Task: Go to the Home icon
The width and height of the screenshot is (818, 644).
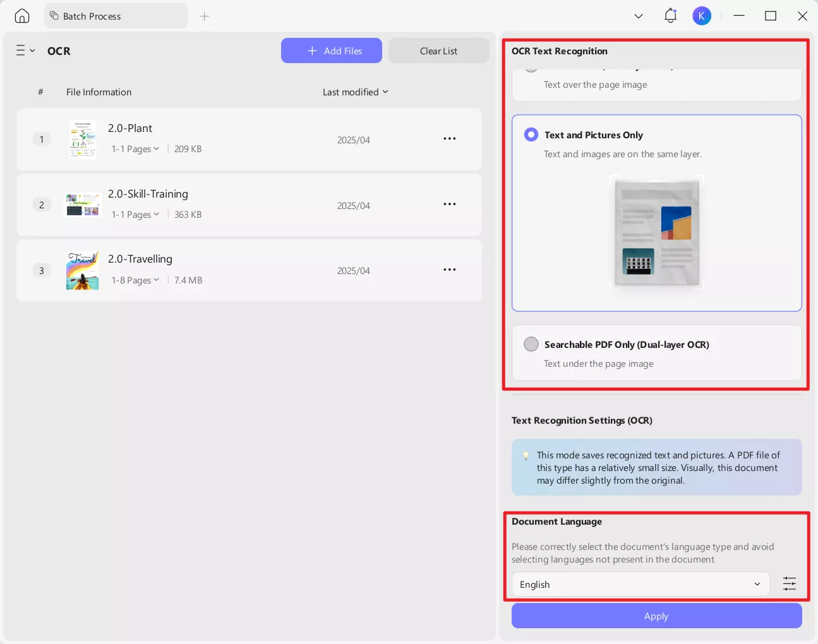Action: coord(22,16)
